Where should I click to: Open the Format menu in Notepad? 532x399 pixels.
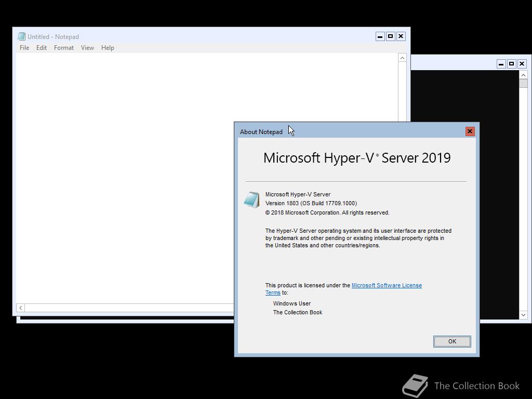(64, 48)
